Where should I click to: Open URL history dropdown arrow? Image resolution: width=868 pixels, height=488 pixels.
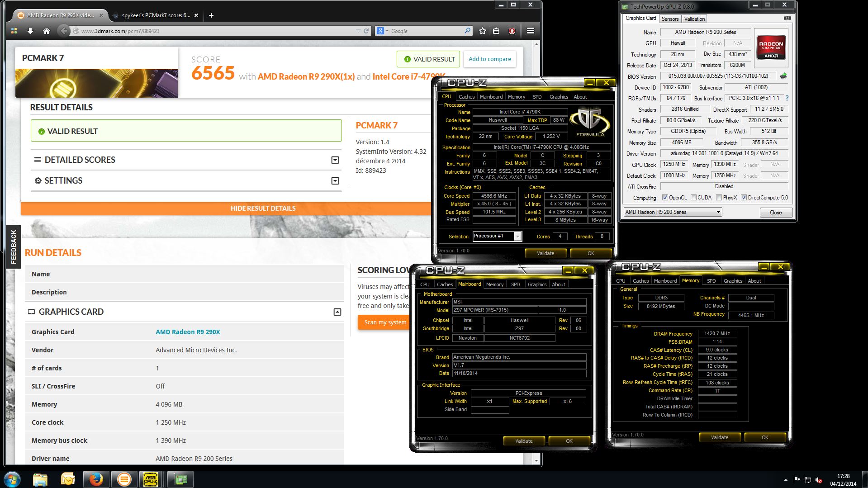tap(358, 31)
